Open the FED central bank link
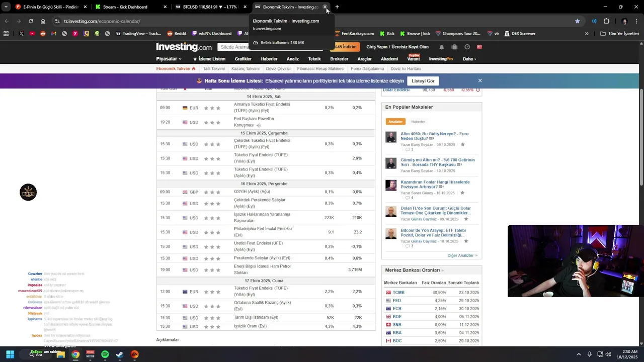The image size is (644, 362). pyautogui.click(x=397, y=301)
